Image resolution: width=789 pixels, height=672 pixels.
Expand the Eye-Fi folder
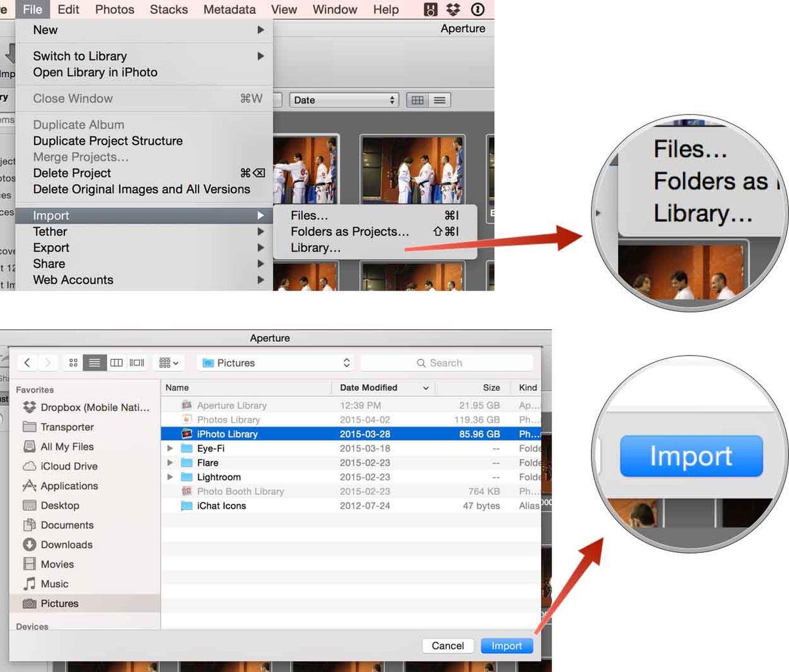coord(170,448)
